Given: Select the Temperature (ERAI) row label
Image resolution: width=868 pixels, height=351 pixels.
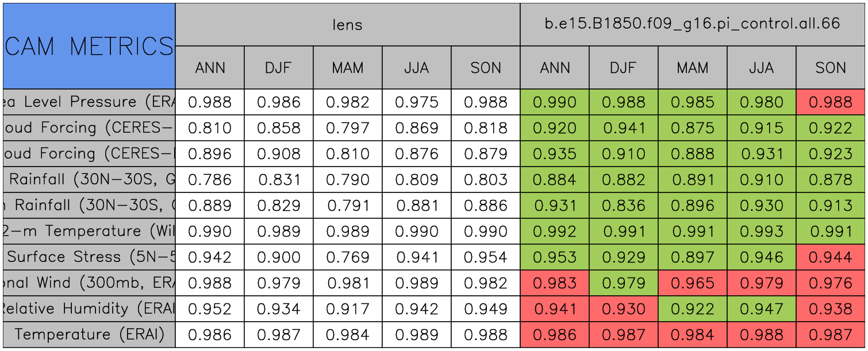Looking at the screenshot, I should [x=89, y=335].
